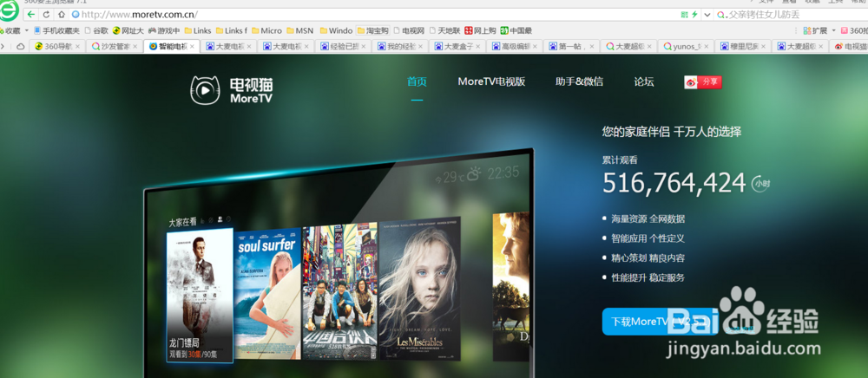Close the 智能电视 active tab
The image size is (868, 378).
tap(192, 47)
